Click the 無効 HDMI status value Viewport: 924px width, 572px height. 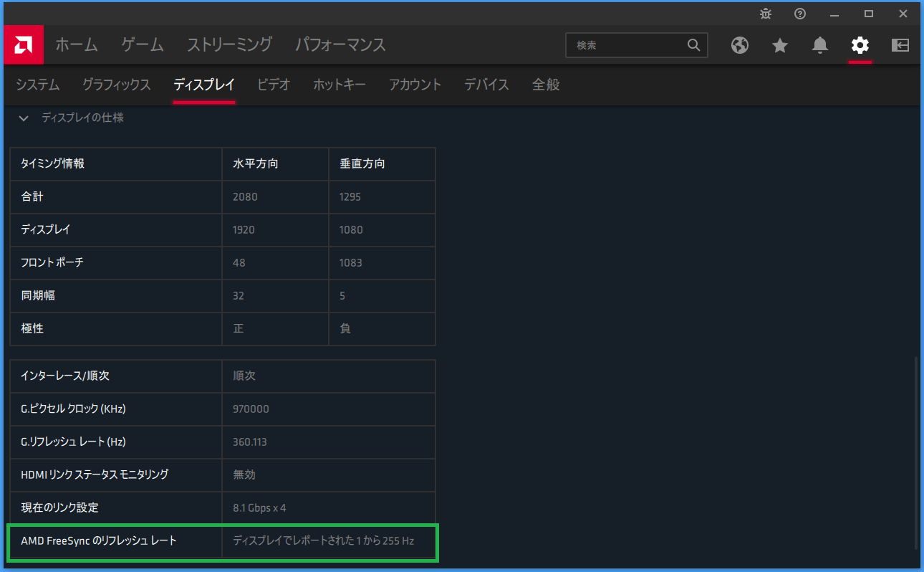coord(244,475)
